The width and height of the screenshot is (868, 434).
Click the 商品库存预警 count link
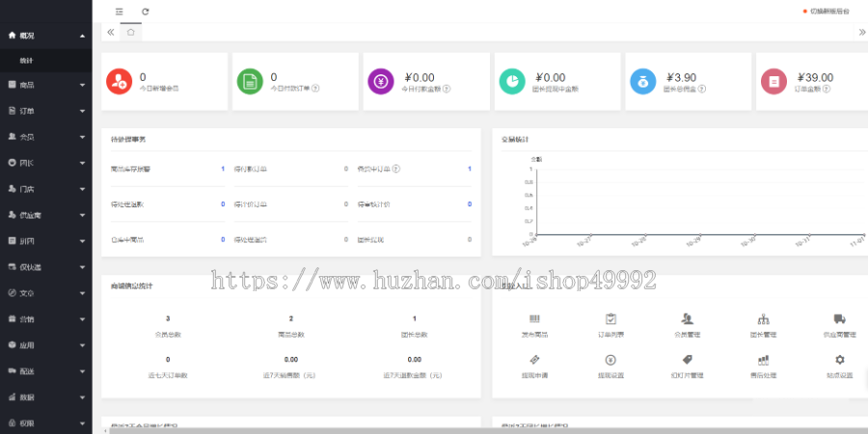(223, 169)
